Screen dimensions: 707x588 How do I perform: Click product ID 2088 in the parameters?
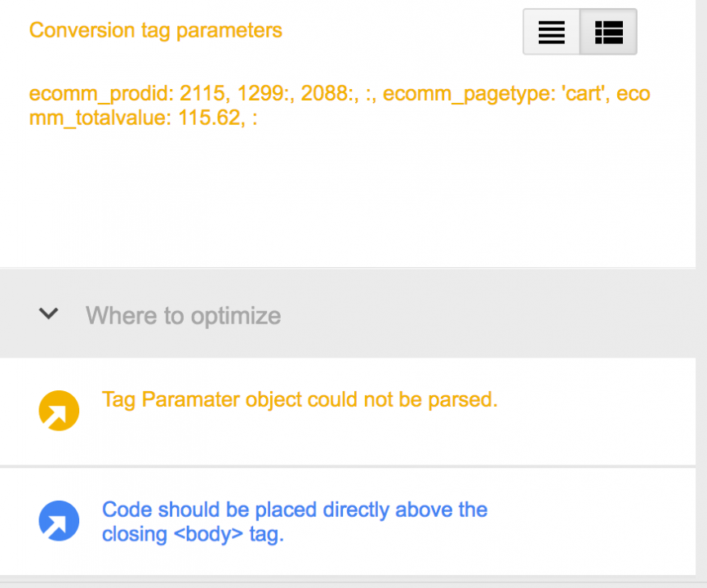pos(324,94)
